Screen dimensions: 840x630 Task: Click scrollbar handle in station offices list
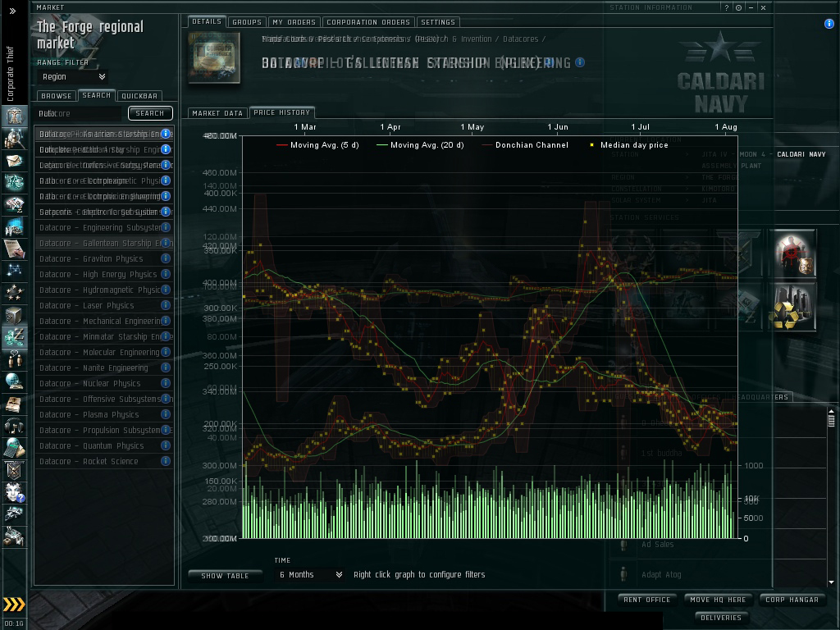pos(831,421)
